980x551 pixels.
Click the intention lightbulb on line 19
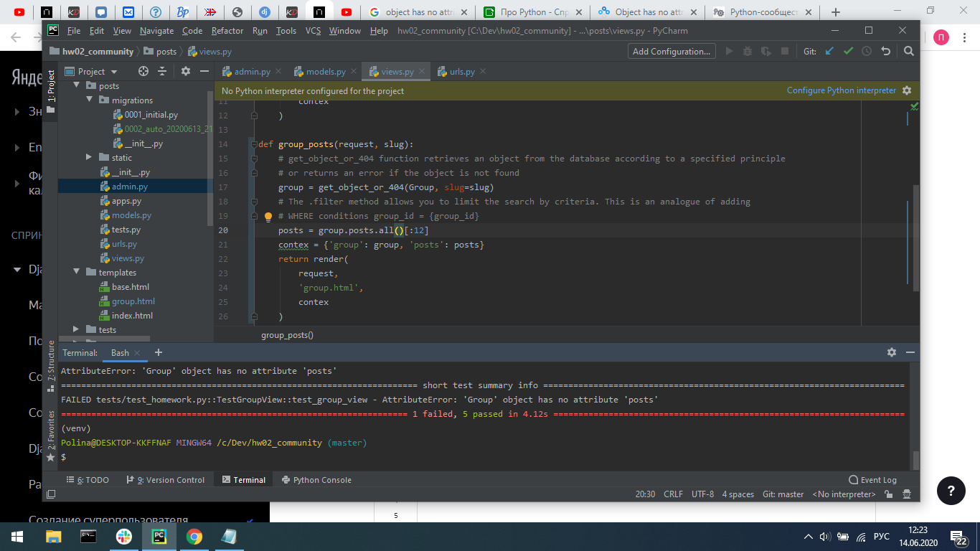[x=268, y=216]
